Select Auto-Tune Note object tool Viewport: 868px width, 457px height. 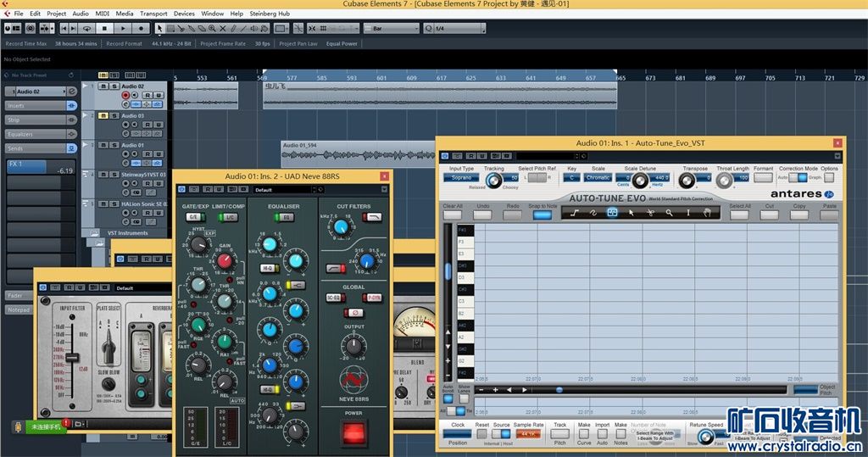pos(612,213)
